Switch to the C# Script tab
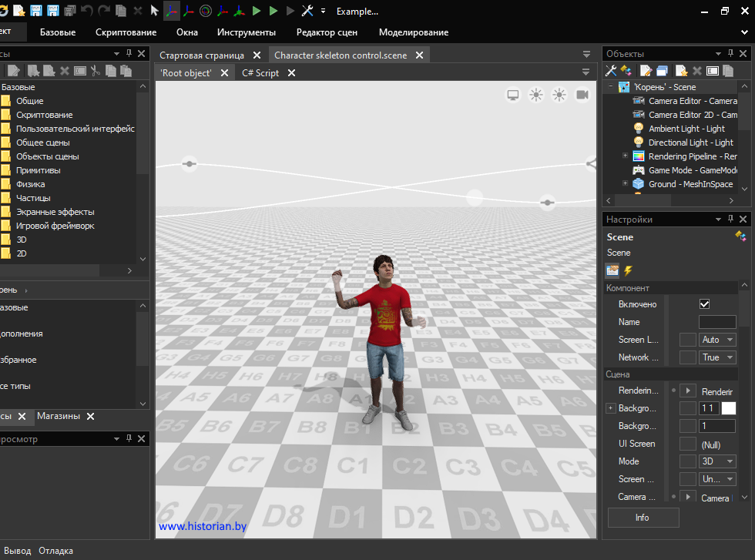755x560 pixels. [260, 72]
